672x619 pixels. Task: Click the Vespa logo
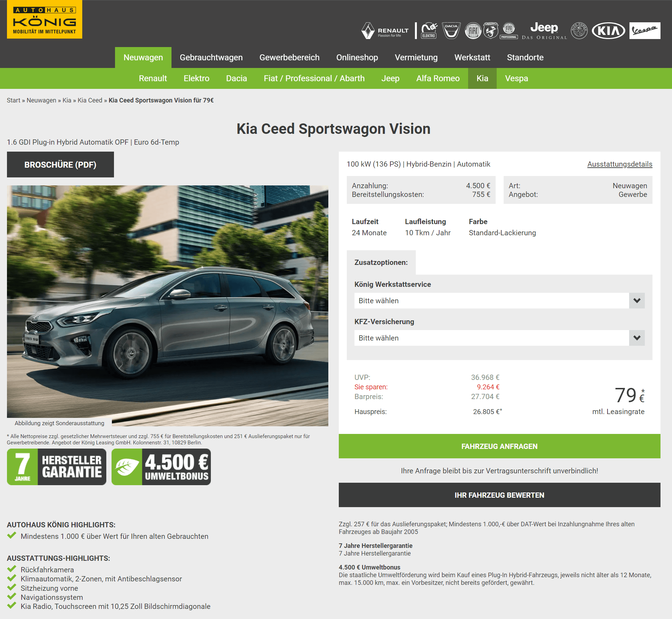645,31
